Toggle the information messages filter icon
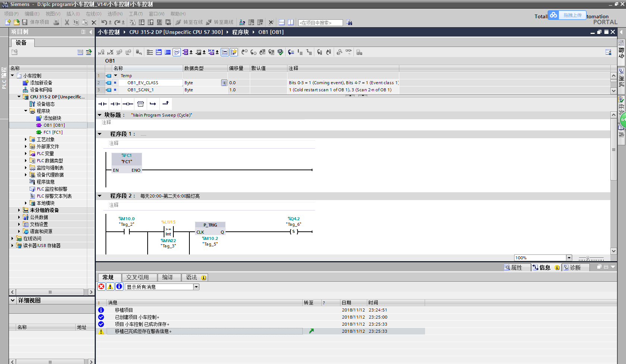The image size is (626, 364). click(119, 287)
